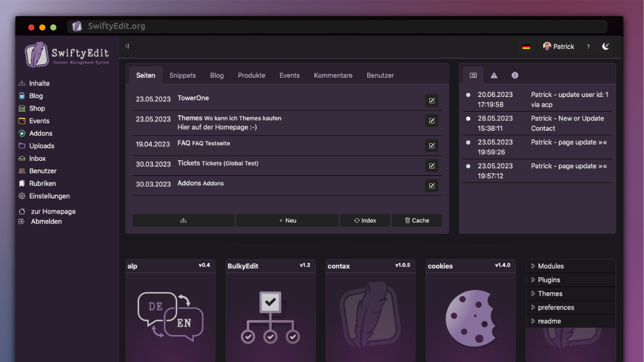
Task: Switch to the Kommentare tab
Action: (333, 75)
